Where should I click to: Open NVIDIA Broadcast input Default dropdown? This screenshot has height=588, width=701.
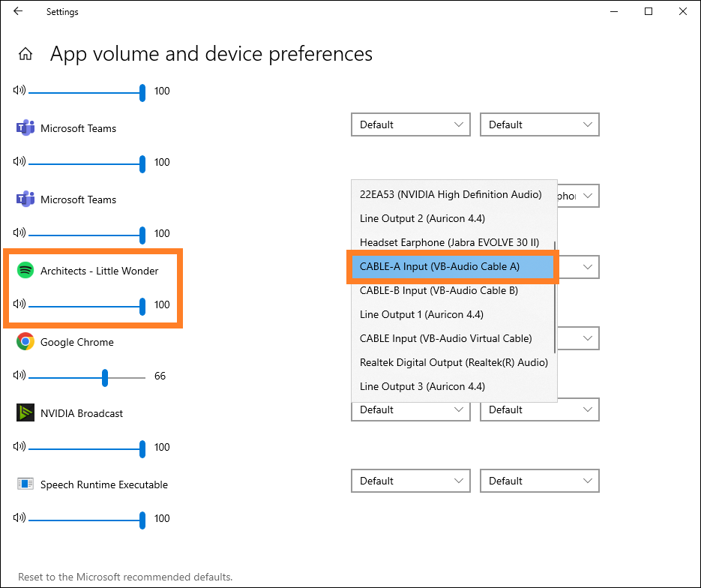pyautogui.click(x=539, y=409)
